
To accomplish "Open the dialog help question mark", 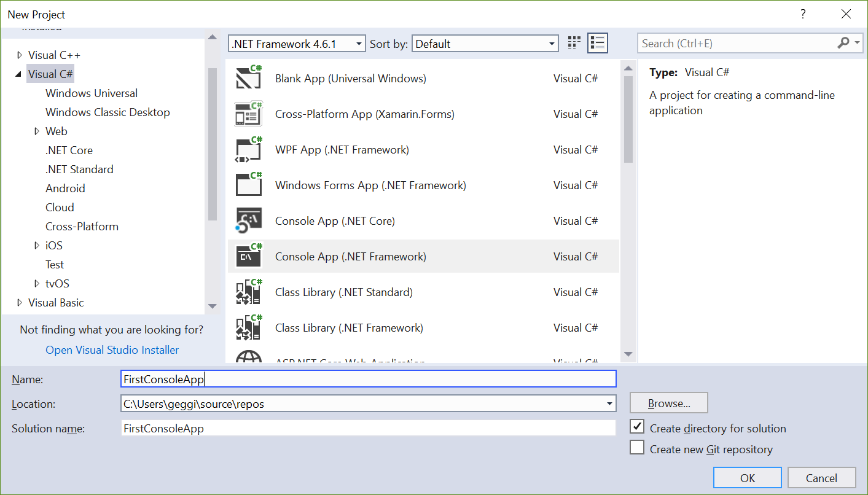I will point(802,14).
